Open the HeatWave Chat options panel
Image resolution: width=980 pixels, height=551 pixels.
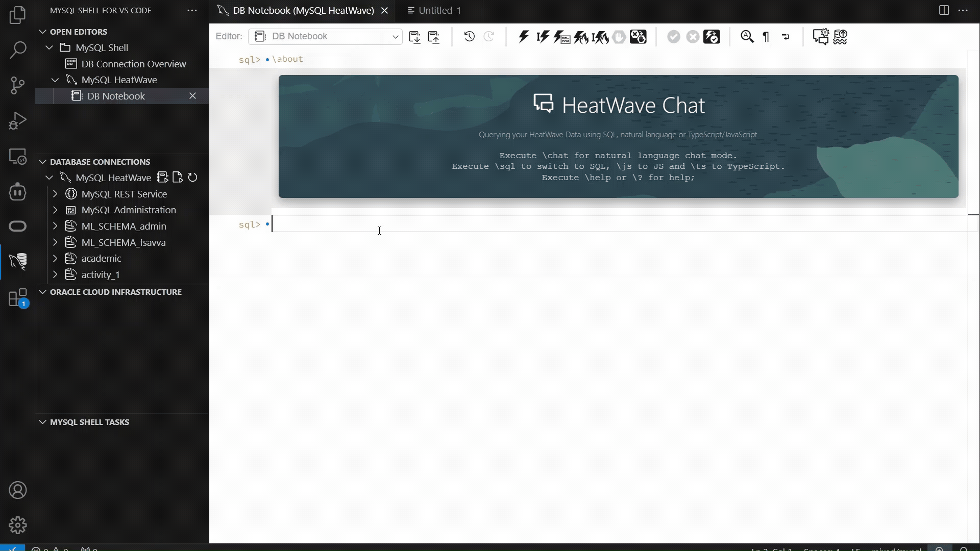821,37
